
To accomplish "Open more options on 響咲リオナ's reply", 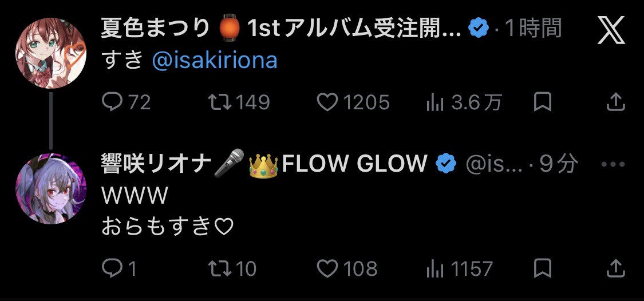I will 614,165.
